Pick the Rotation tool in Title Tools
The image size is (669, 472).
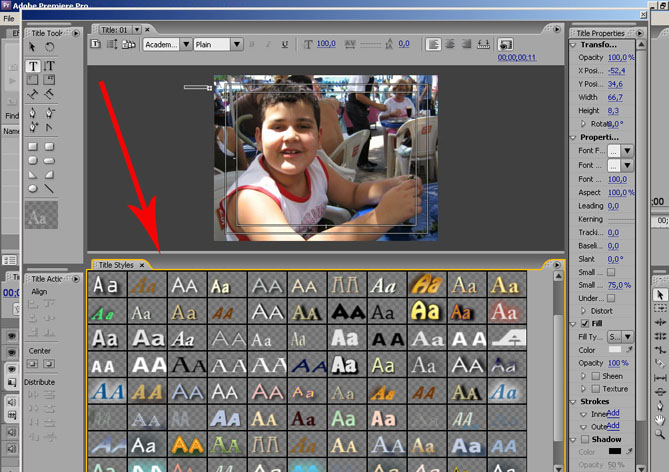pyautogui.click(x=49, y=47)
